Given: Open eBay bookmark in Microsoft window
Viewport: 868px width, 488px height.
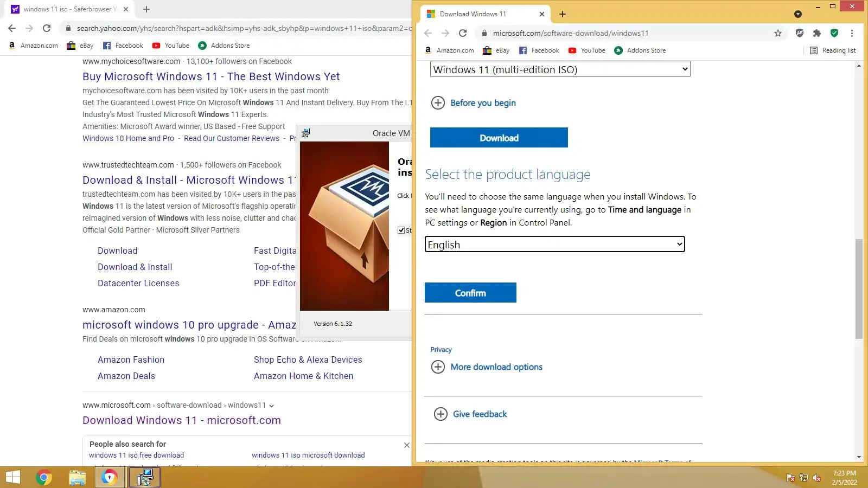Looking at the screenshot, I should click(496, 50).
